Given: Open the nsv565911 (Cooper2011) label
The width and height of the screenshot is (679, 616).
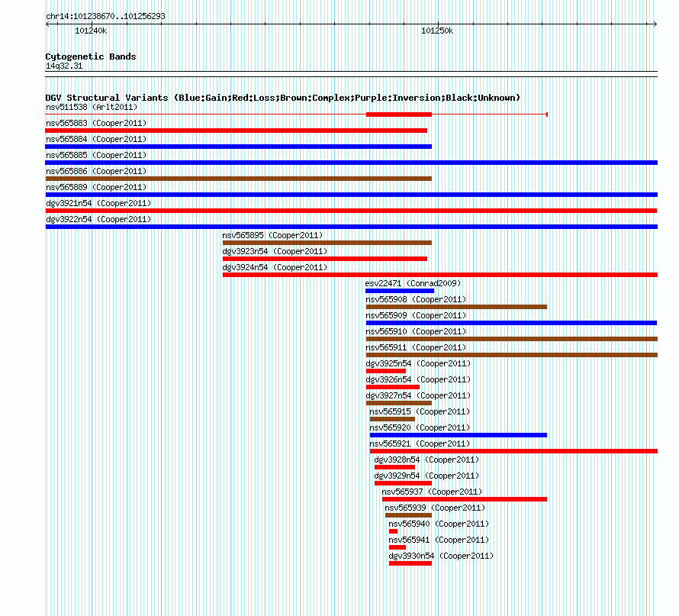Looking at the screenshot, I should click(416, 347).
